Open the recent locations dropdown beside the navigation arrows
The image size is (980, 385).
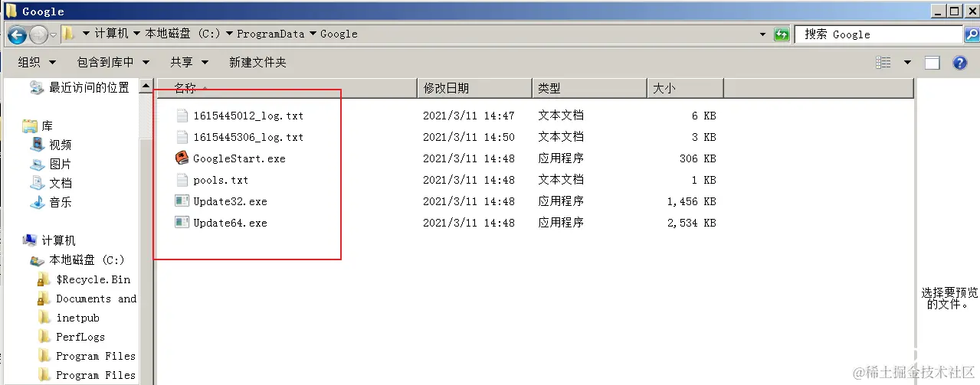pyautogui.click(x=54, y=34)
